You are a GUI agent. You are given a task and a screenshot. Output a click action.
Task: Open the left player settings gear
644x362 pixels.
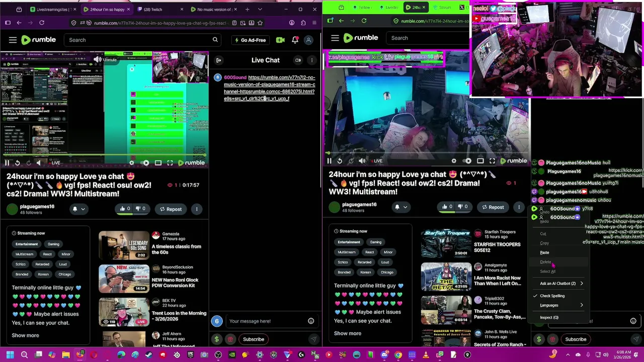pyautogui.click(x=132, y=163)
